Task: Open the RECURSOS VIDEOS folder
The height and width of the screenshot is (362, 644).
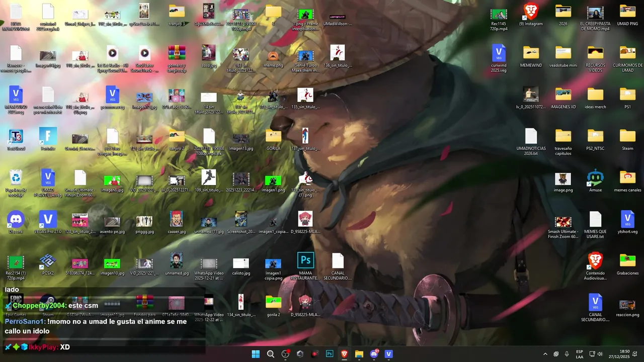Action: tap(595, 59)
